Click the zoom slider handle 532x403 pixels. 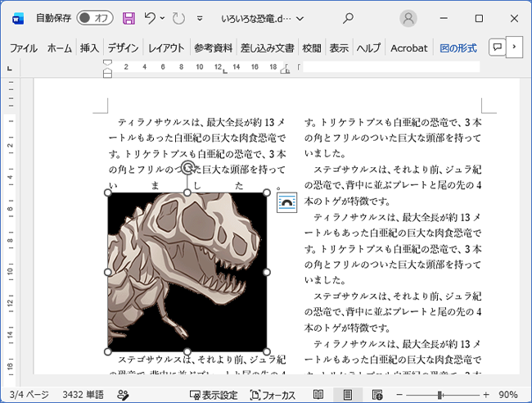pos(440,395)
